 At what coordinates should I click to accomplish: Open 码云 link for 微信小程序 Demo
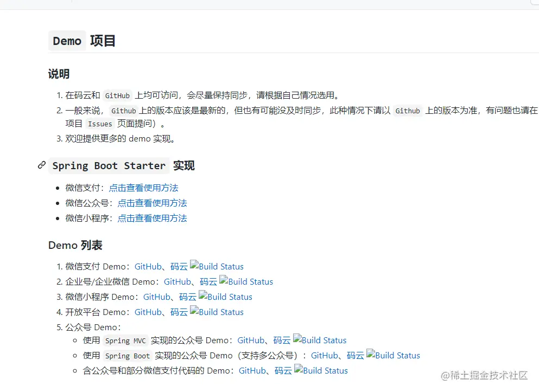[x=188, y=297]
